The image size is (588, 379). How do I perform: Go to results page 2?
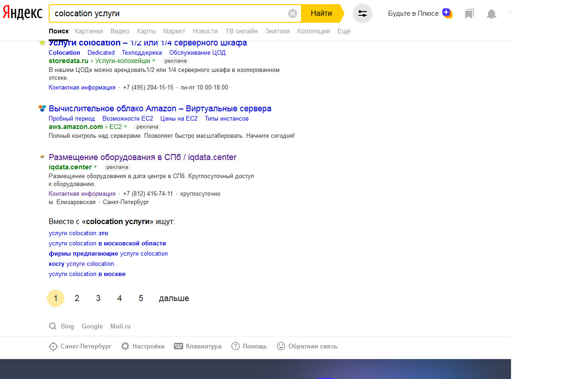pyautogui.click(x=77, y=298)
